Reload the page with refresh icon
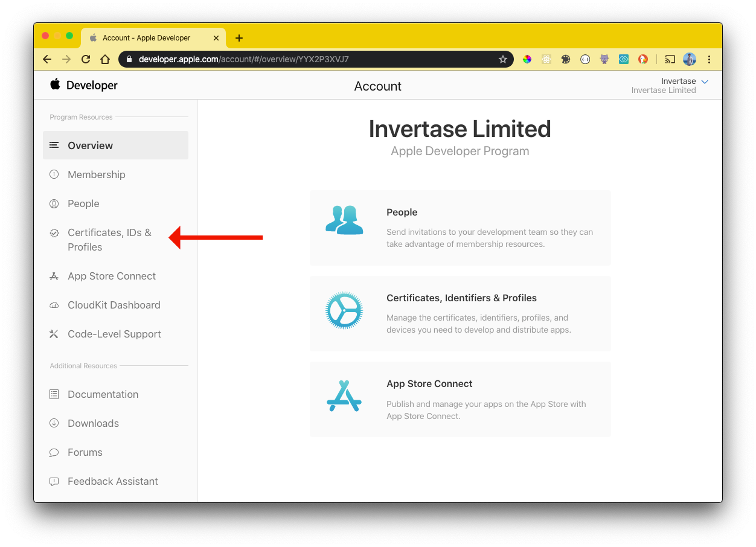Viewport: 756px width, 547px height. (86, 59)
